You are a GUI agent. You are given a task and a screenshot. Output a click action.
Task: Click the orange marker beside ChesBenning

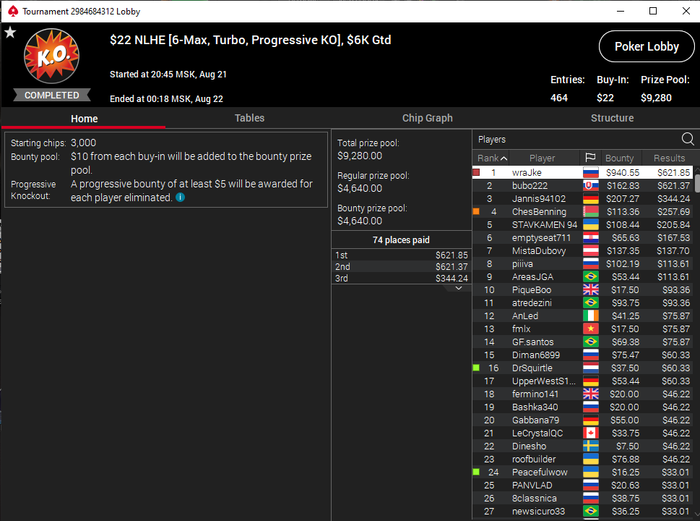click(x=476, y=212)
